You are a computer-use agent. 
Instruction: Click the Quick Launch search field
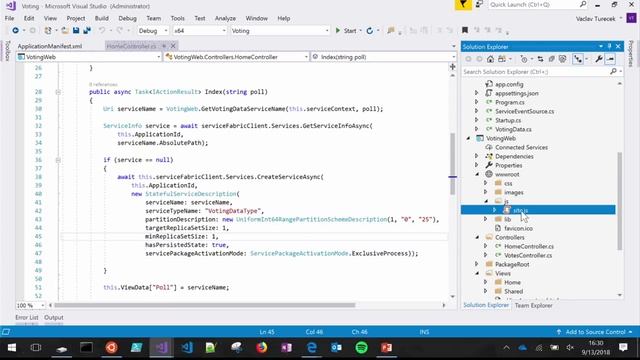(538, 4)
